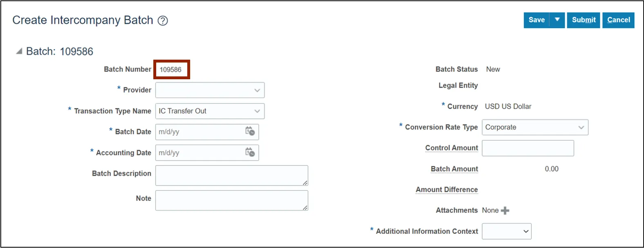This screenshot has height=248, width=644.
Task: Collapse the Batch 109586 section
Action: click(19, 51)
